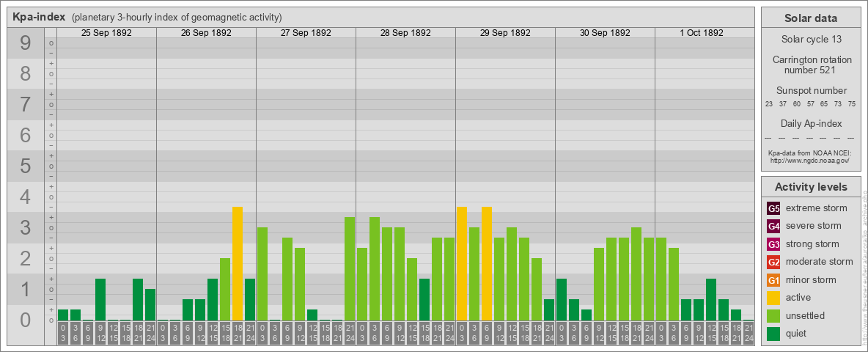Click the Kpa-index chart title
Screen dimensions: 868x352
(x=40, y=17)
